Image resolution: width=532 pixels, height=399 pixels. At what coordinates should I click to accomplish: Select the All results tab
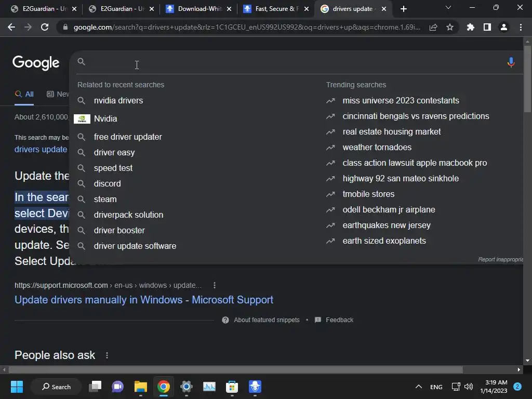pos(24,95)
